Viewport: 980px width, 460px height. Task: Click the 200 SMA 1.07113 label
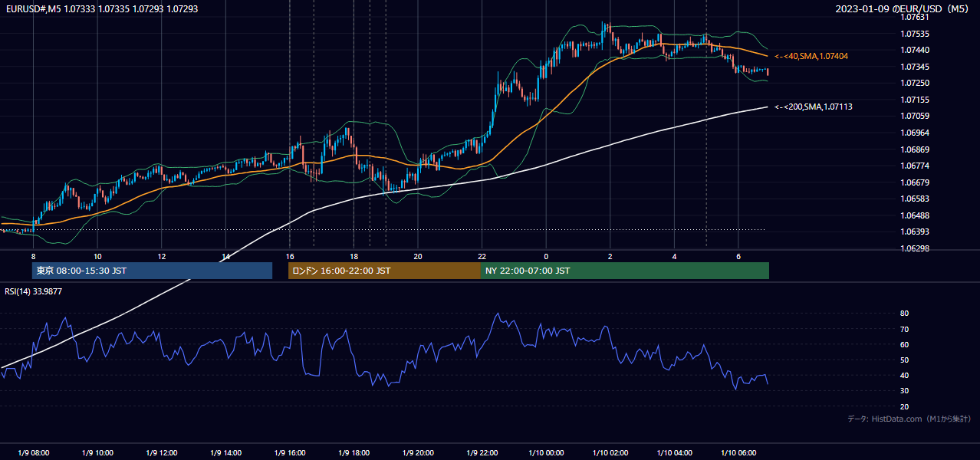814,107
